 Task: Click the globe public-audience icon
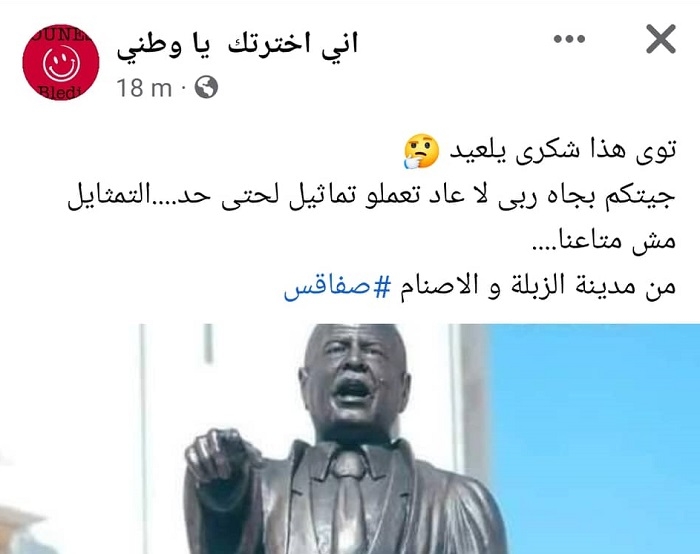[206, 87]
